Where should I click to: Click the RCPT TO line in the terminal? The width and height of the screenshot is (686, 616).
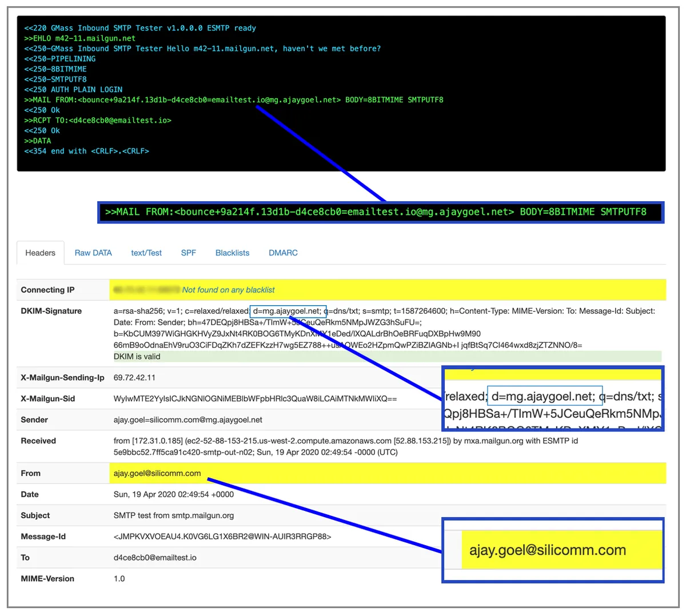(x=98, y=121)
